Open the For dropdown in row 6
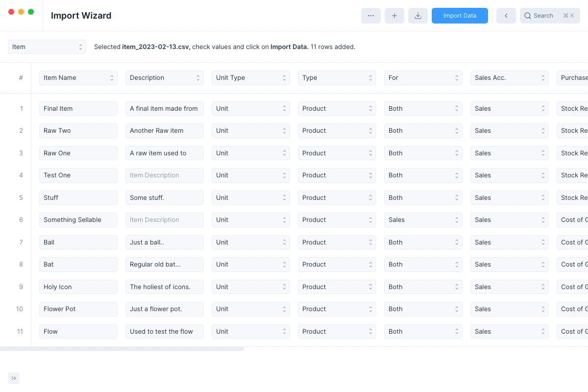This screenshot has width=588, height=392. tap(423, 220)
